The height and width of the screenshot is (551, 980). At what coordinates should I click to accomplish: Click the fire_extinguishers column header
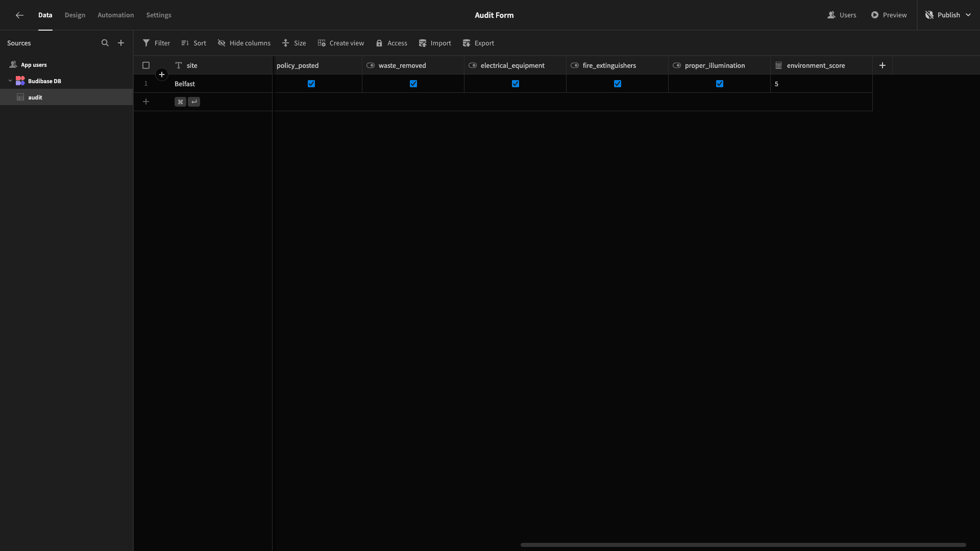click(618, 65)
